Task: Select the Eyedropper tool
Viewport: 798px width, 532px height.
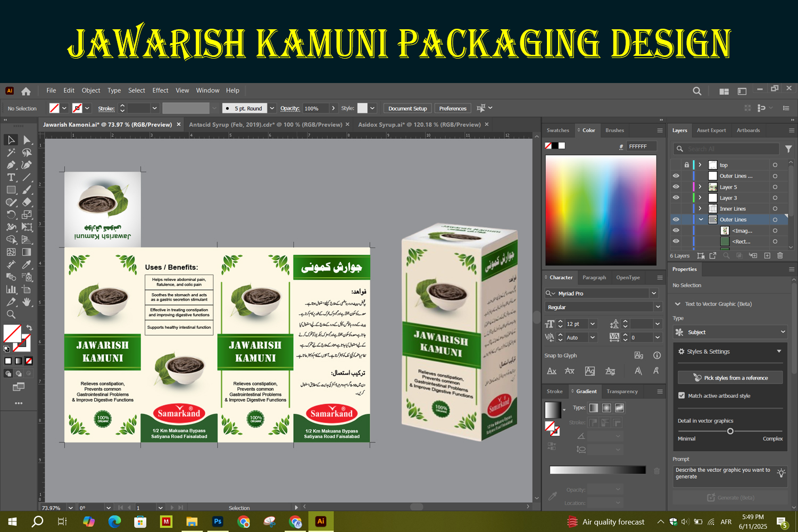Action: (27, 264)
